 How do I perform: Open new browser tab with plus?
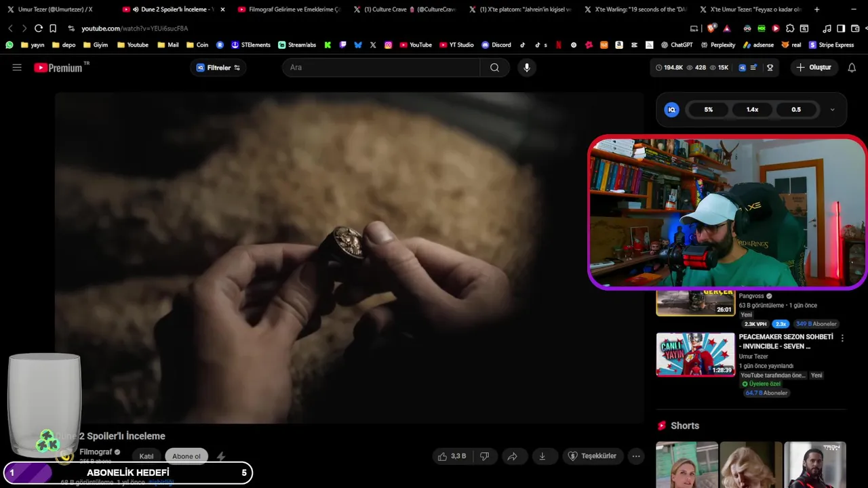tap(816, 9)
